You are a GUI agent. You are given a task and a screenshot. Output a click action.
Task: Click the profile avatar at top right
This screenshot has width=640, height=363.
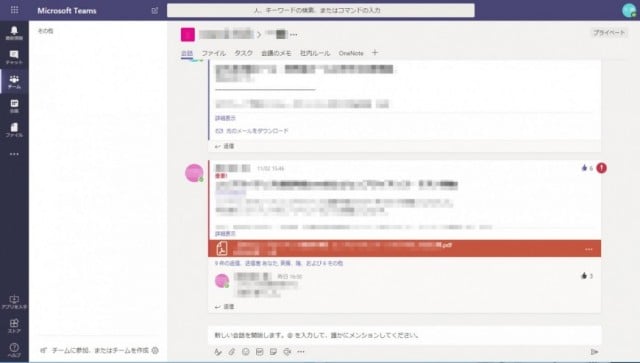point(629,10)
